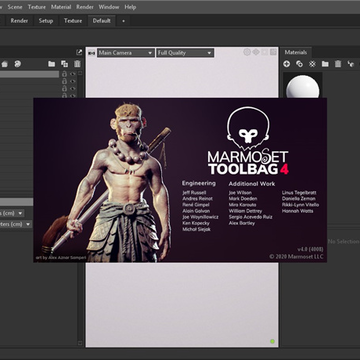Open the lower 'ters (cm)' units dropdown
This screenshot has height=360, width=360.
click(16, 224)
